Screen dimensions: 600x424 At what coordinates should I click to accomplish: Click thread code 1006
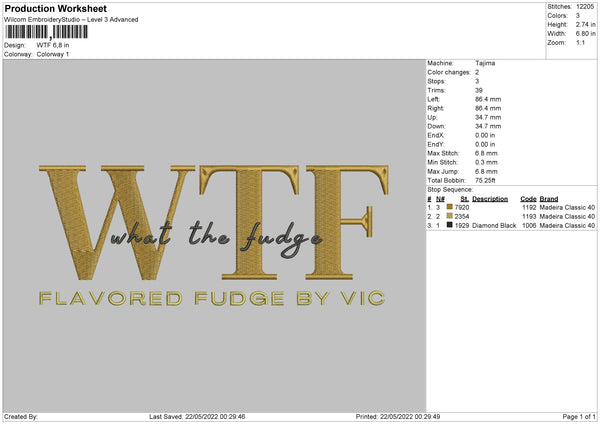click(x=529, y=226)
